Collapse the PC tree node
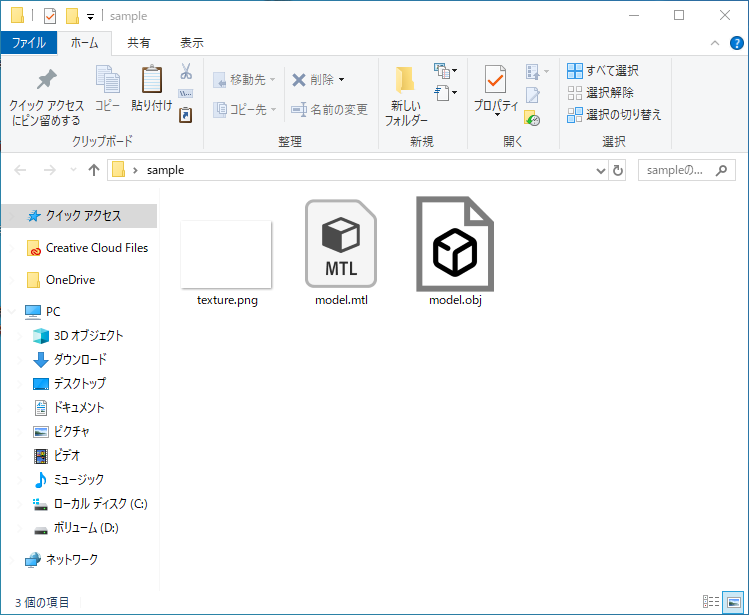This screenshot has height=615, width=749. point(11,312)
